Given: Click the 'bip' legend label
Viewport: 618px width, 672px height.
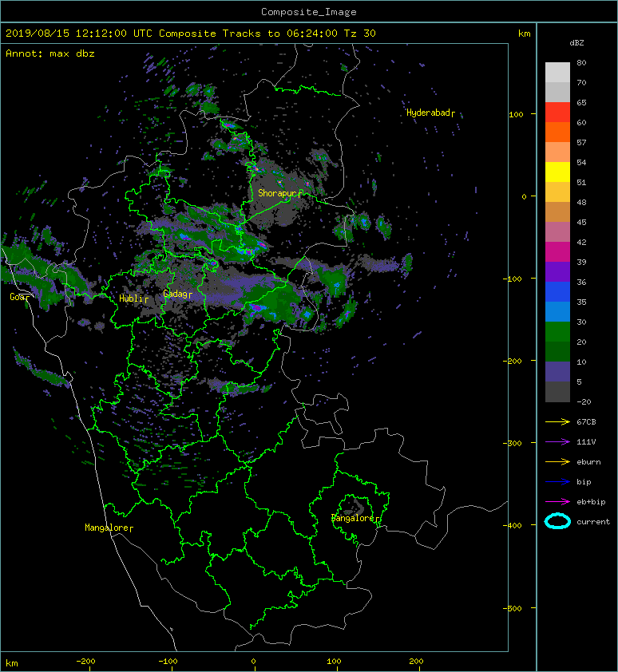Looking at the screenshot, I should [584, 482].
